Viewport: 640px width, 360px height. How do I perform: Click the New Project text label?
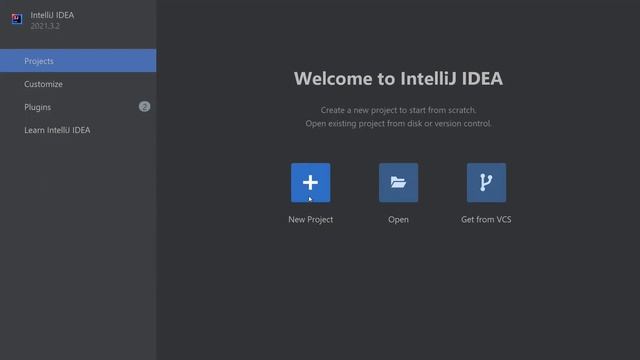[x=311, y=219]
